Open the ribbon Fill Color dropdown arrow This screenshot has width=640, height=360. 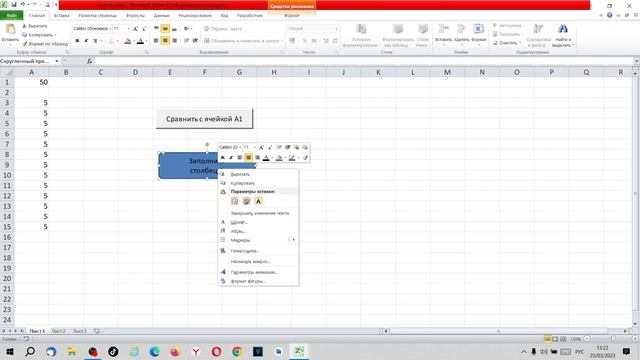click(133, 41)
